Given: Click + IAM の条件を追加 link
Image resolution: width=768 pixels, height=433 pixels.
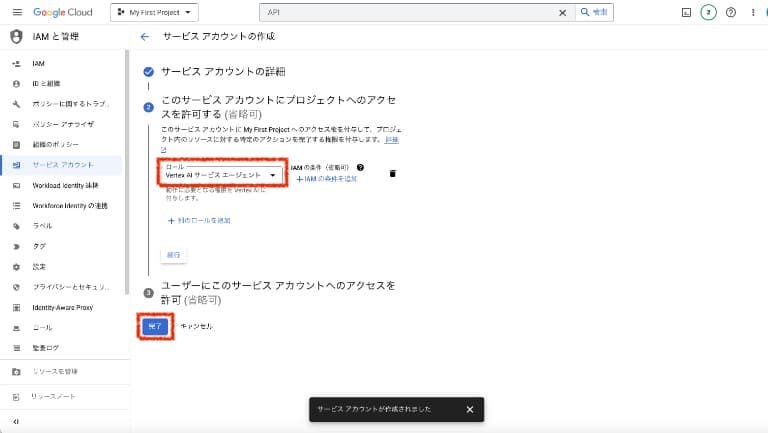Looking at the screenshot, I should [327, 179].
